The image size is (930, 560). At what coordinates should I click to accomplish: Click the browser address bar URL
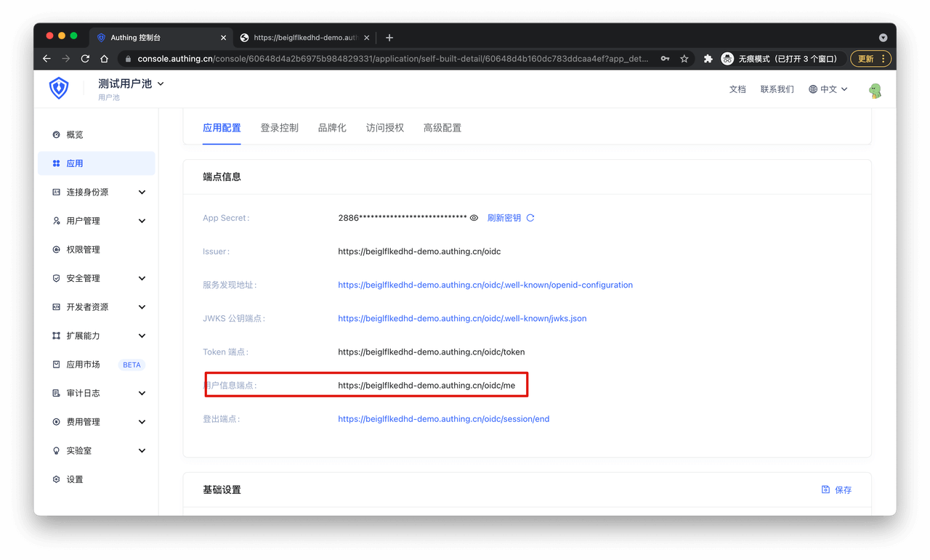click(x=393, y=59)
